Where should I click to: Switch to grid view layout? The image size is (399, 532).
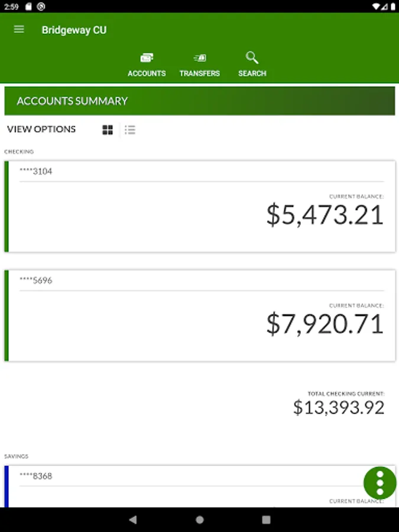click(x=108, y=130)
